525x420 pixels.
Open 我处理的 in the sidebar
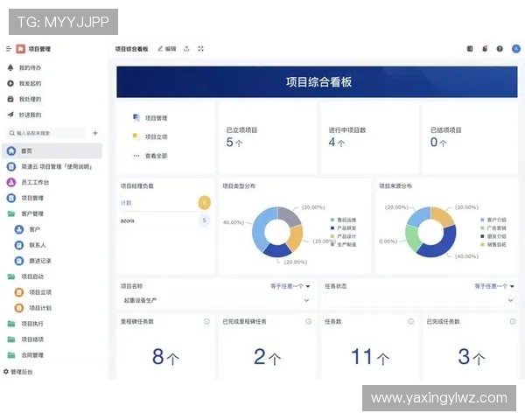coord(24,99)
